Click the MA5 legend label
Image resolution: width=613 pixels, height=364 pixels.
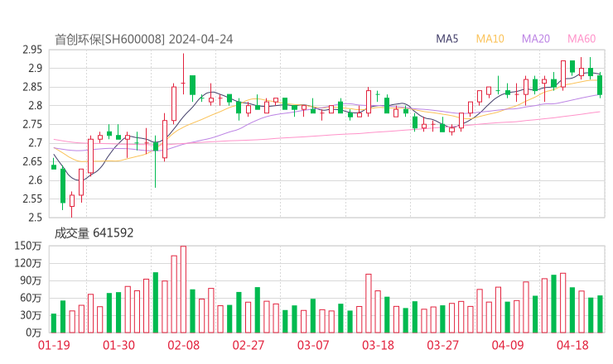point(446,39)
